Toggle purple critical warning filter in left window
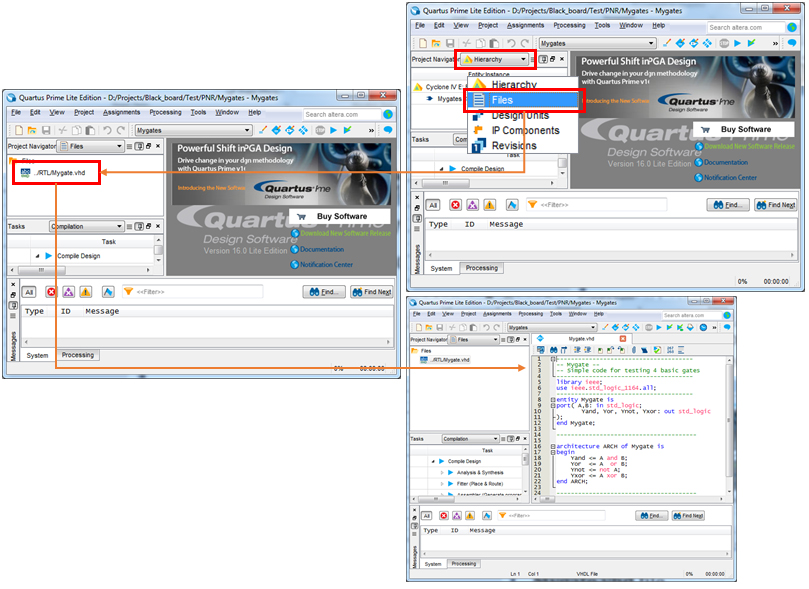 coord(68,292)
